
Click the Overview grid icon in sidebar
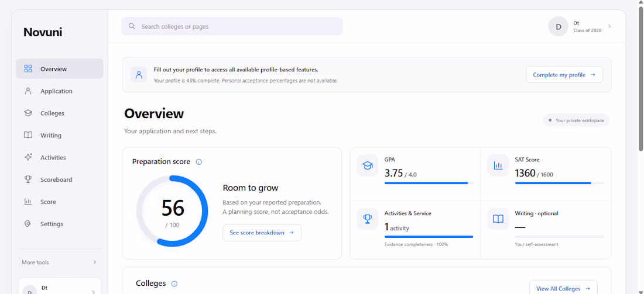pos(28,68)
